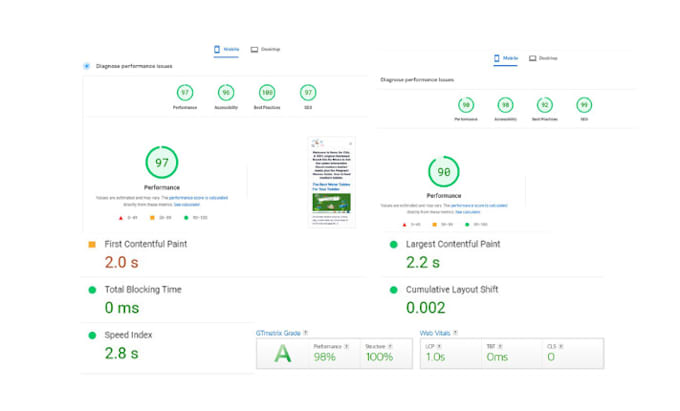Open 'performance score is calculated' link, left report
Viewport: 680px width, 411px height.
tap(198, 198)
